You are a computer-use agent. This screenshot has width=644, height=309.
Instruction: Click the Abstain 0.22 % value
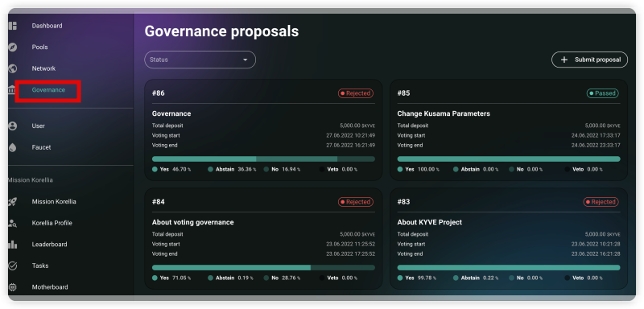tap(491, 278)
